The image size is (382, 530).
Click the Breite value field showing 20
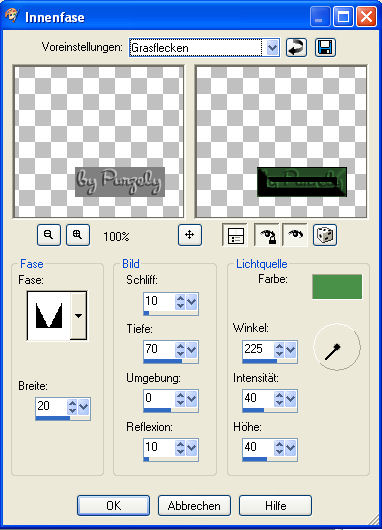point(51,406)
